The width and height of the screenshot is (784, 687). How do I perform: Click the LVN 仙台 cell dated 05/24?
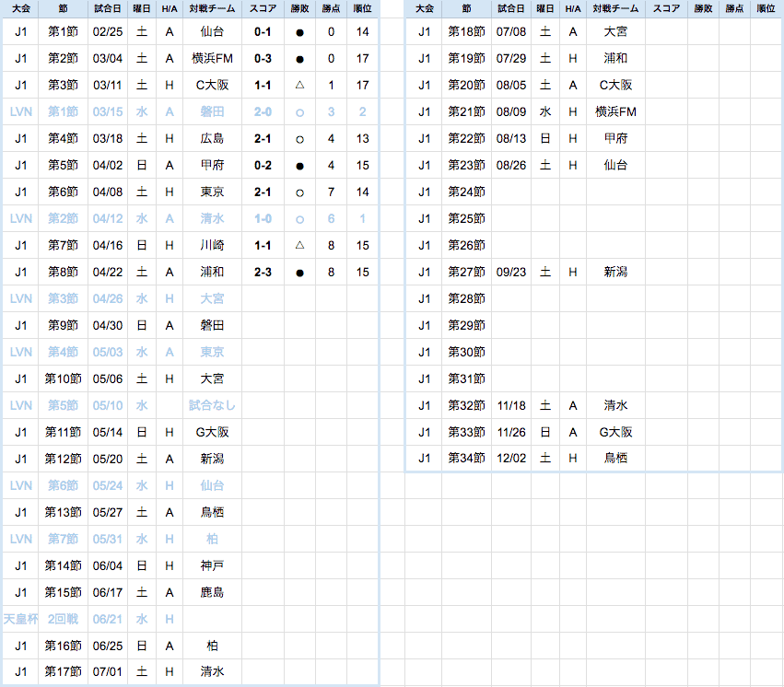[212, 485]
